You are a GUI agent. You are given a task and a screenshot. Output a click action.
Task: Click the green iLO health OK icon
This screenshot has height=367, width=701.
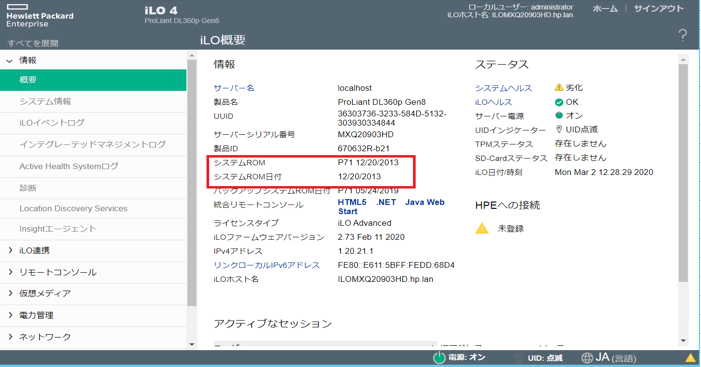pyautogui.click(x=559, y=102)
